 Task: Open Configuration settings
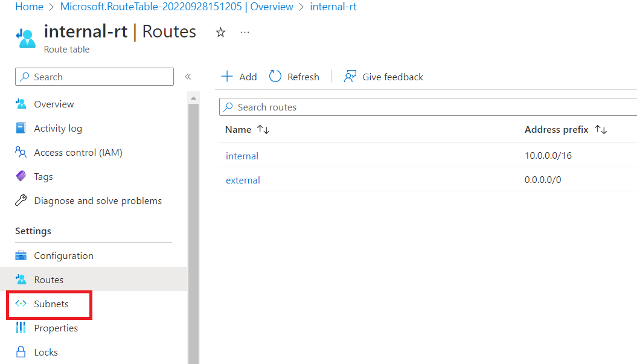[63, 255]
